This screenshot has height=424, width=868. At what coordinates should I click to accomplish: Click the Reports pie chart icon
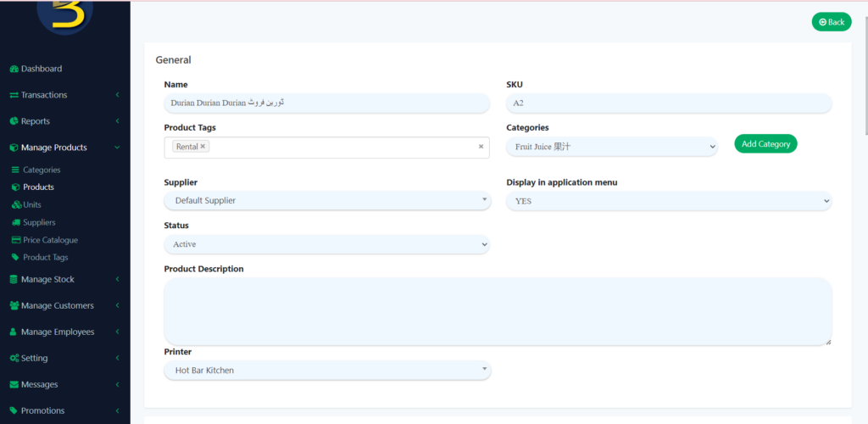tap(14, 121)
